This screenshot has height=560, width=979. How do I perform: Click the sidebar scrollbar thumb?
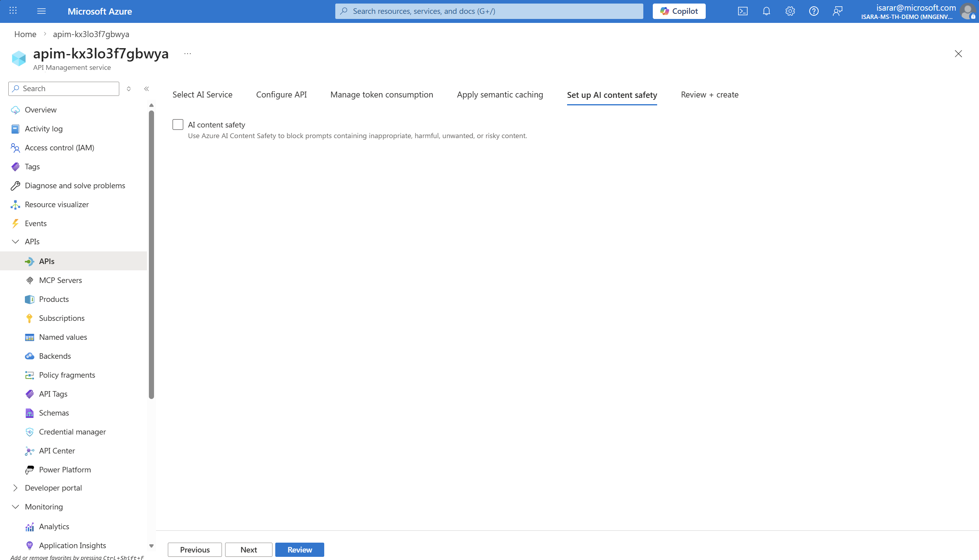click(x=151, y=255)
